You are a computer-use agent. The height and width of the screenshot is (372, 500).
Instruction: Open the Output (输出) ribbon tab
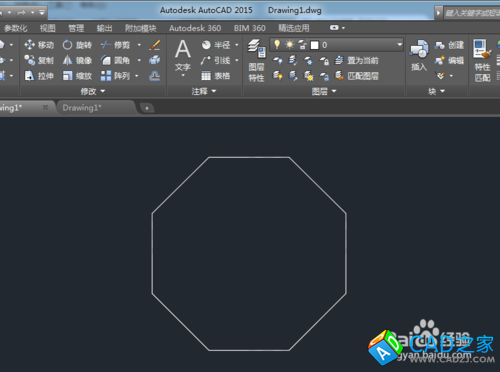click(x=104, y=28)
